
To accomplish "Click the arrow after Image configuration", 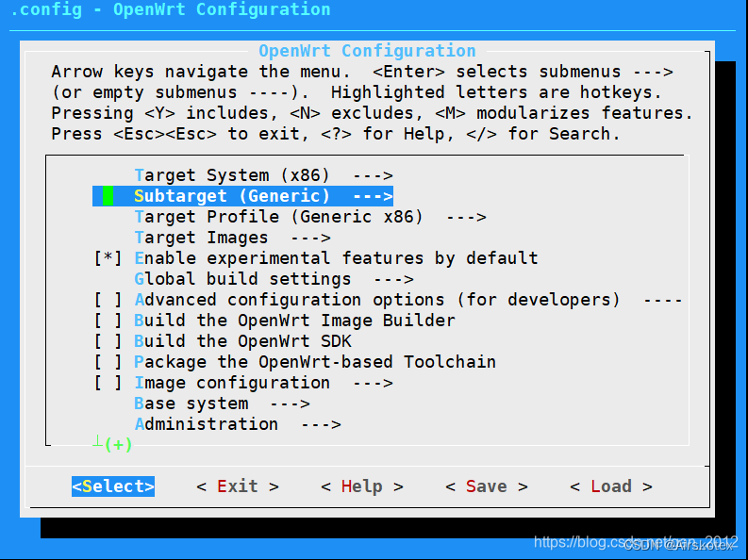I will coord(373,383).
